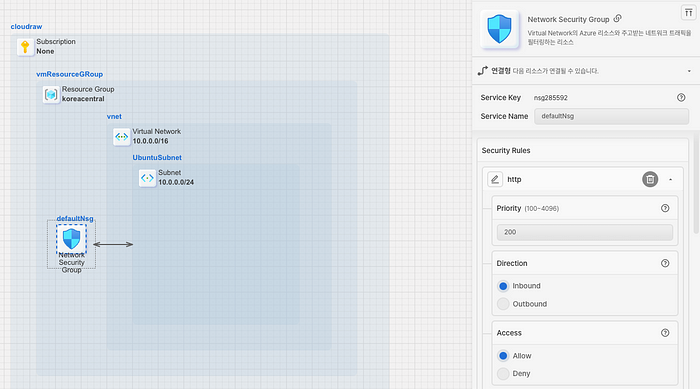Expand the connection type section dropdown

click(689, 71)
